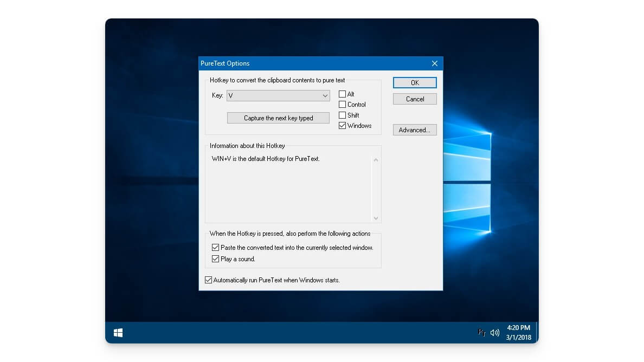Uncheck the Windows modifier box
Screen dimensions: 644x362
[x=342, y=125]
